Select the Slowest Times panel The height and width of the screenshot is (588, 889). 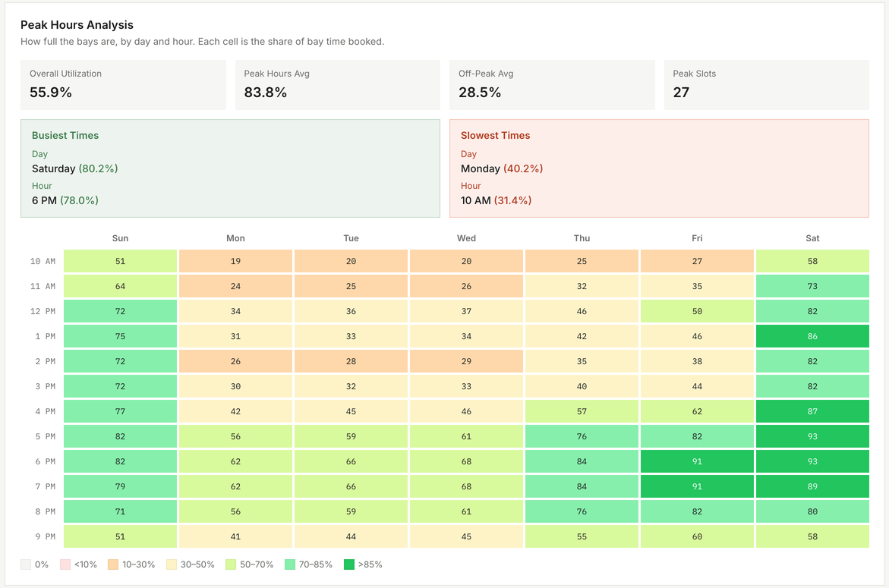pyautogui.click(x=660, y=168)
